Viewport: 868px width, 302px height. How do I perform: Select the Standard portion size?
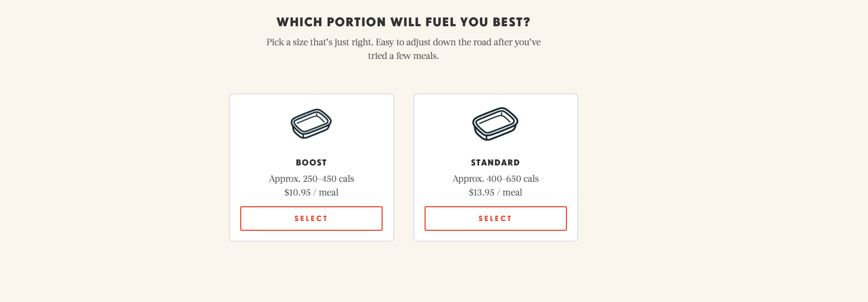[x=496, y=218]
